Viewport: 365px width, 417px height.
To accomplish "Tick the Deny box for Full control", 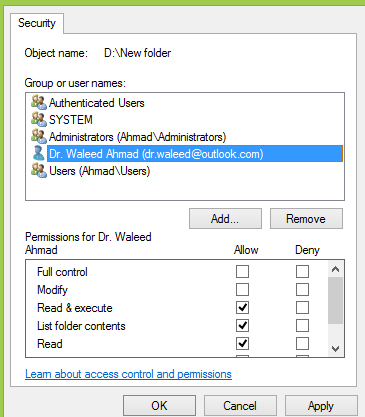I will click(302, 272).
